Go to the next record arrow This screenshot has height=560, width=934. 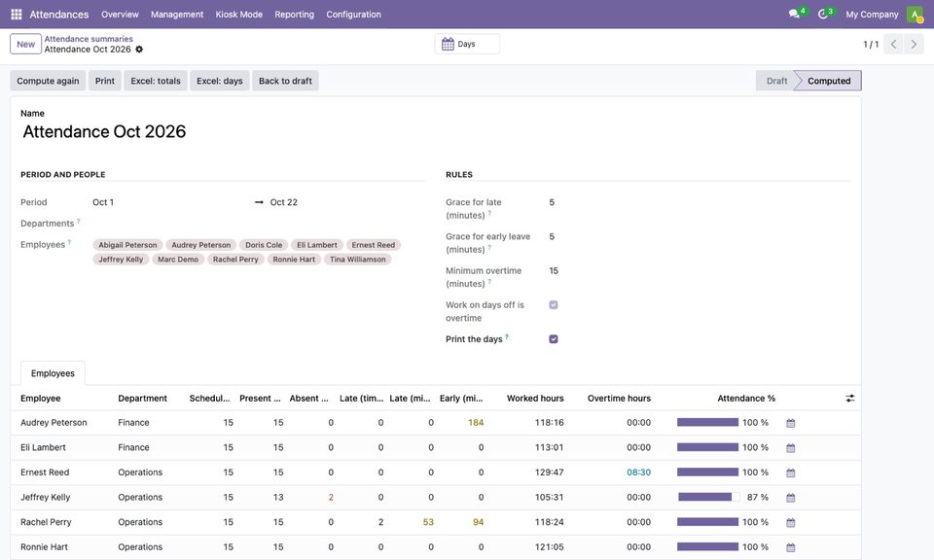[x=914, y=44]
